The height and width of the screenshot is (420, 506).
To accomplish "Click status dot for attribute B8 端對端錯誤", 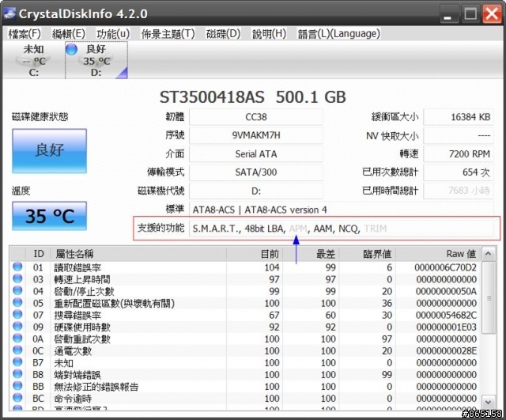I will coord(17,374).
